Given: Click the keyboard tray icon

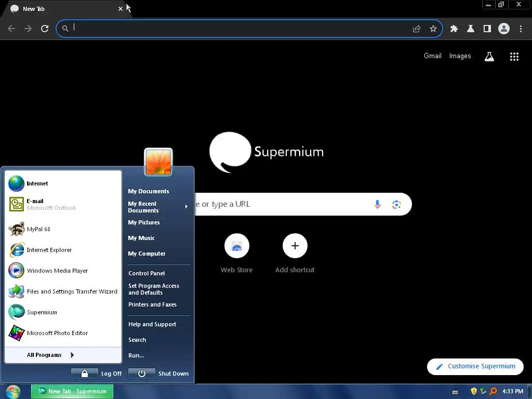Looking at the screenshot, I should 455,392.
